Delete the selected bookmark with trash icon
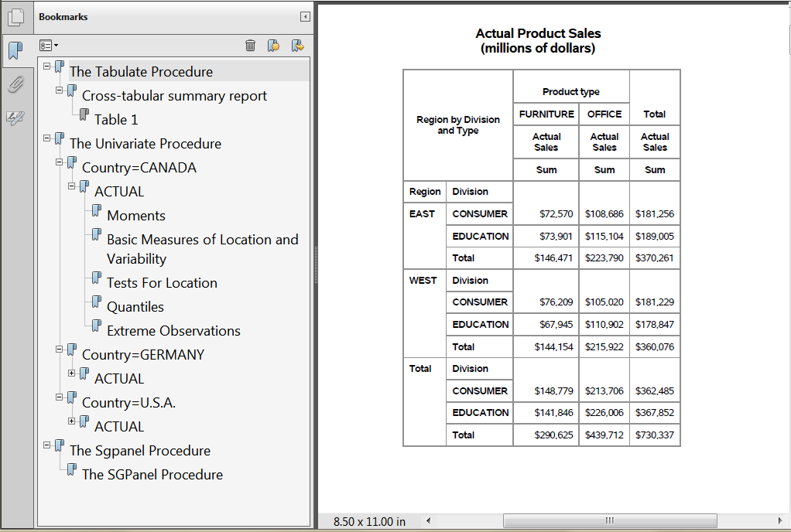Viewport: 791px width, 532px height. point(250,46)
